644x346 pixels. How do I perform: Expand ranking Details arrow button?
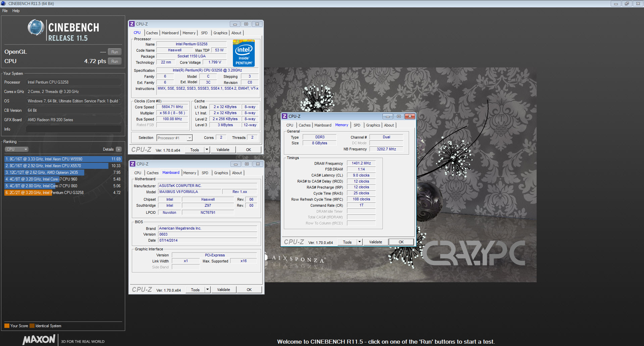coord(118,149)
